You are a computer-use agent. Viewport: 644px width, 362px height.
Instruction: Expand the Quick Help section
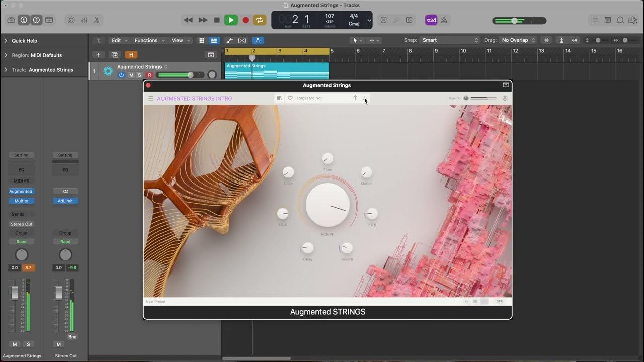[x=6, y=41]
